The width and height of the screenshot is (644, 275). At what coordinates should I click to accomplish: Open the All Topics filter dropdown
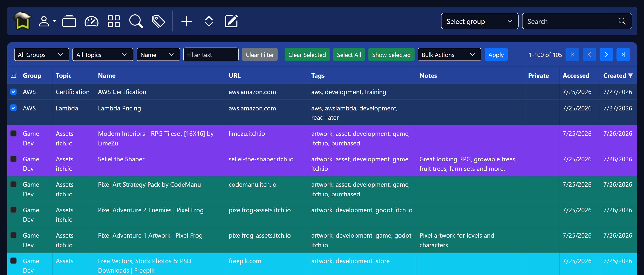(103, 54)
